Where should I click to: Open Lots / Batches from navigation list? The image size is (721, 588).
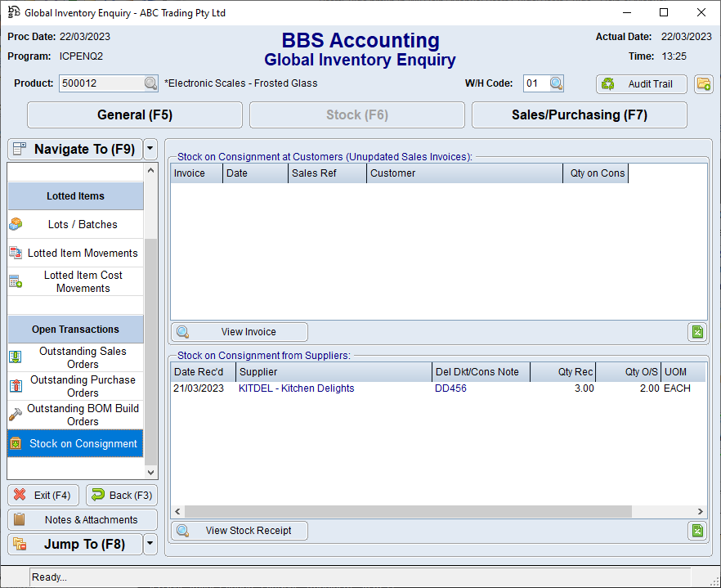point(75,224)
